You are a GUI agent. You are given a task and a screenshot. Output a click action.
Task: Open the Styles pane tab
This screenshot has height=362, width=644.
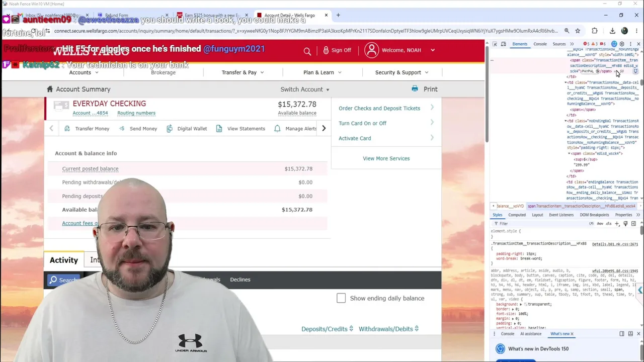coord(497,215)
